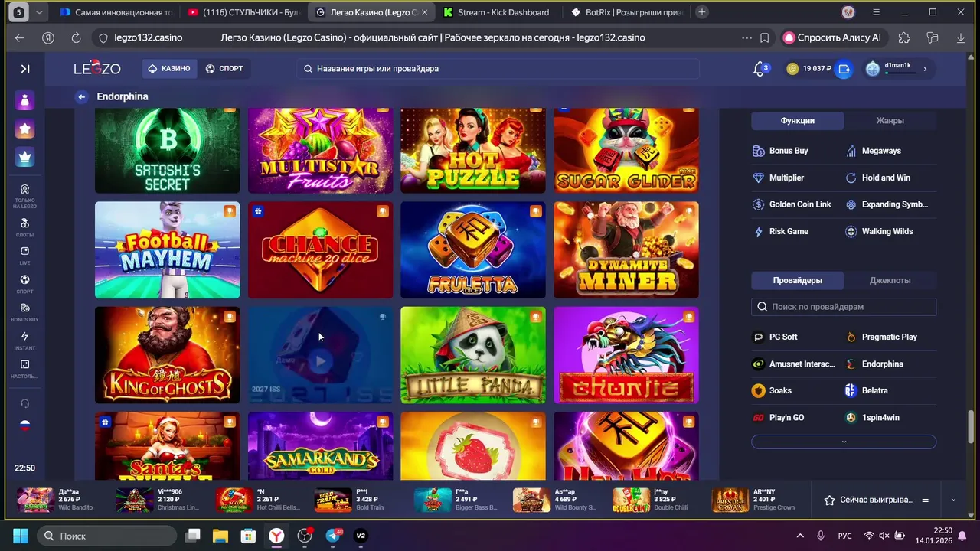The width and height of the screenshot is (980, 551).
Task: Show hidden system tray icons
Action: click(x=800, y=536)
